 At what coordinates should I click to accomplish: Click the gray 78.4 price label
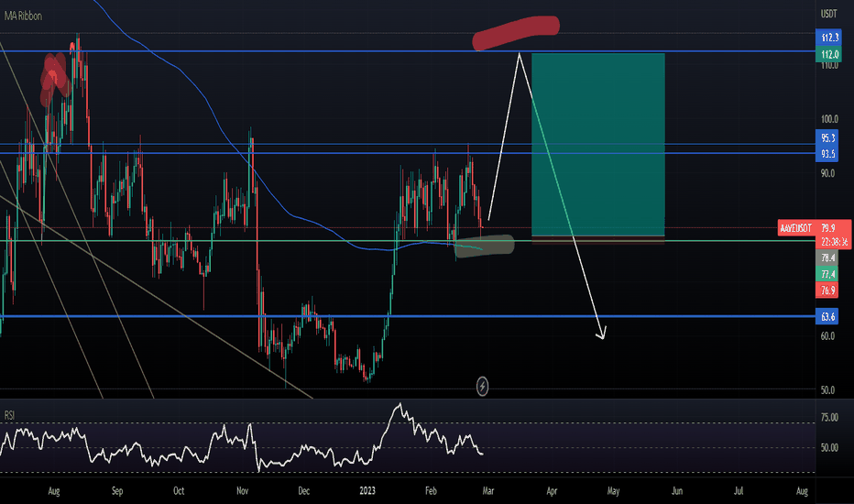pos(827,257)
